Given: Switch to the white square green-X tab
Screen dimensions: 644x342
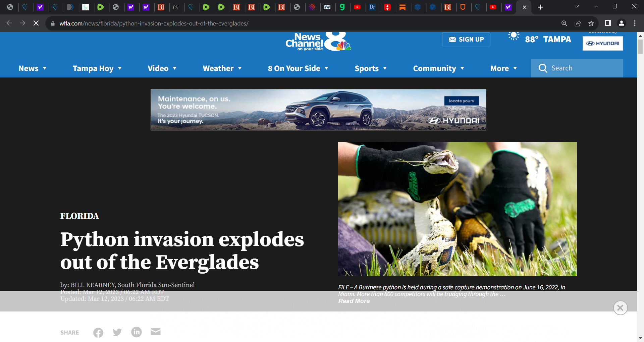Looking at the screenshot, I should (86, 7).
